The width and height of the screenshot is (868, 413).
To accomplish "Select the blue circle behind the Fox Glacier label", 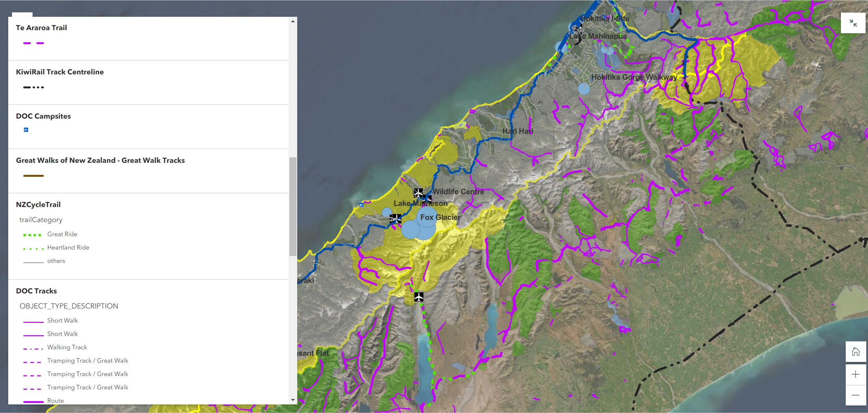I will tap(427, 217).
